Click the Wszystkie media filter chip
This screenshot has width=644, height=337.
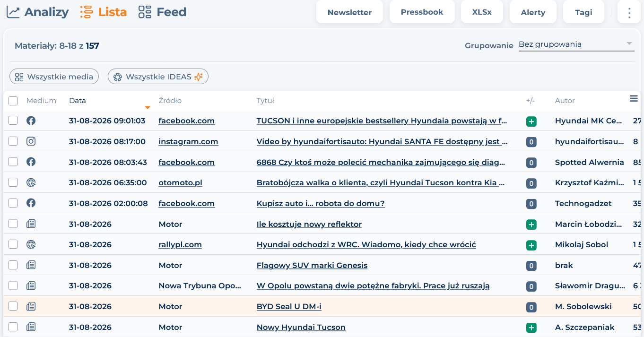pyautogui.click(x=54, y=77)
